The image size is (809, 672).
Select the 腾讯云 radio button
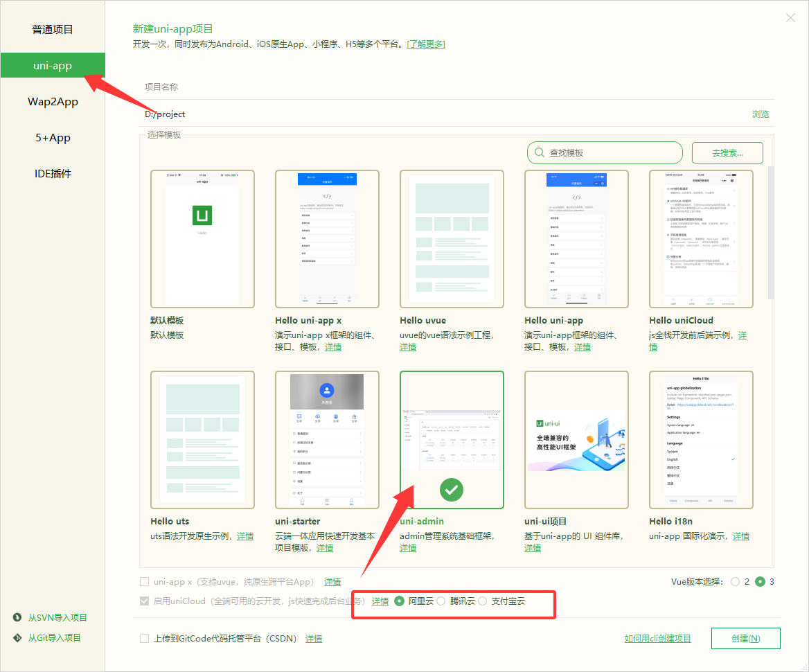[x=441, y=601]
